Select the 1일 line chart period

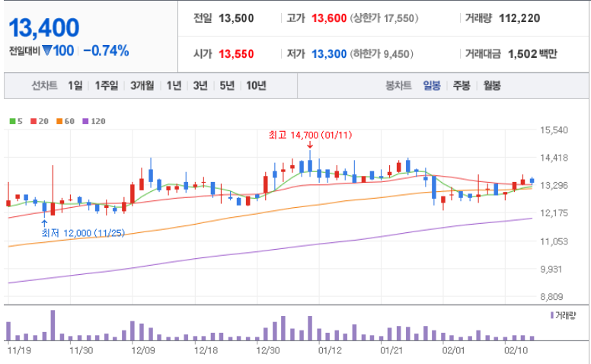[x=75, y=85]
